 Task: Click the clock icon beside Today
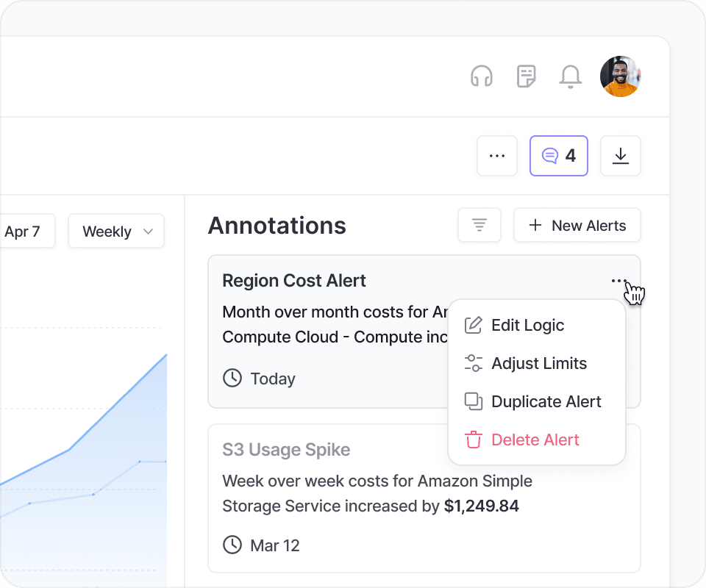(232, 379)
